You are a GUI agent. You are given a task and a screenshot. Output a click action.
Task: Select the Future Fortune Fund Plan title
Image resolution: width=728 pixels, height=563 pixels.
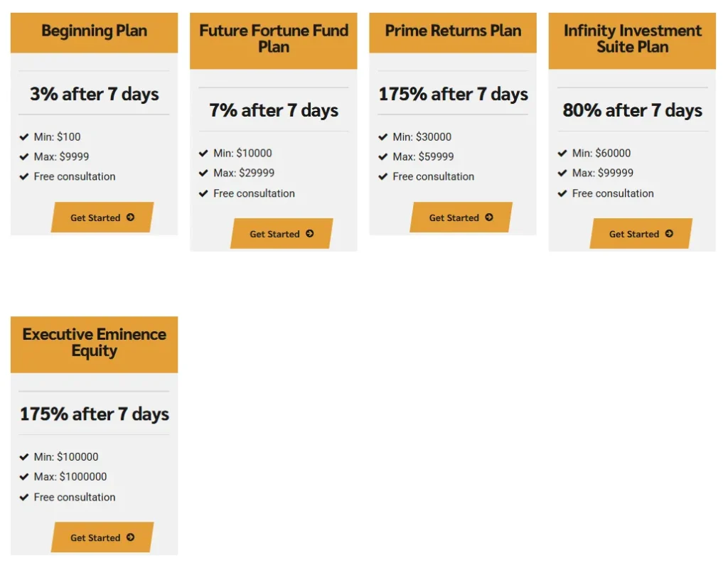(x=274, y=39)
